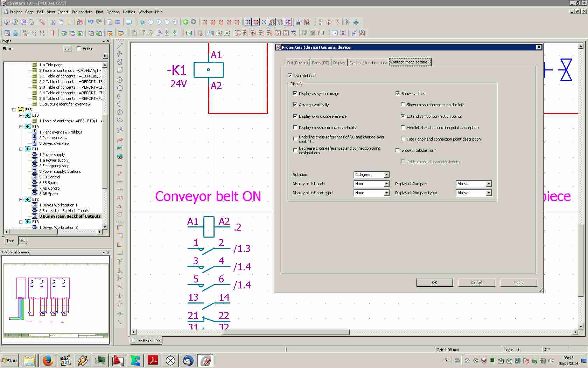Screen dimensions: 588x368
Task: Open the Project data menu
Action: click(x=82, y=12)
